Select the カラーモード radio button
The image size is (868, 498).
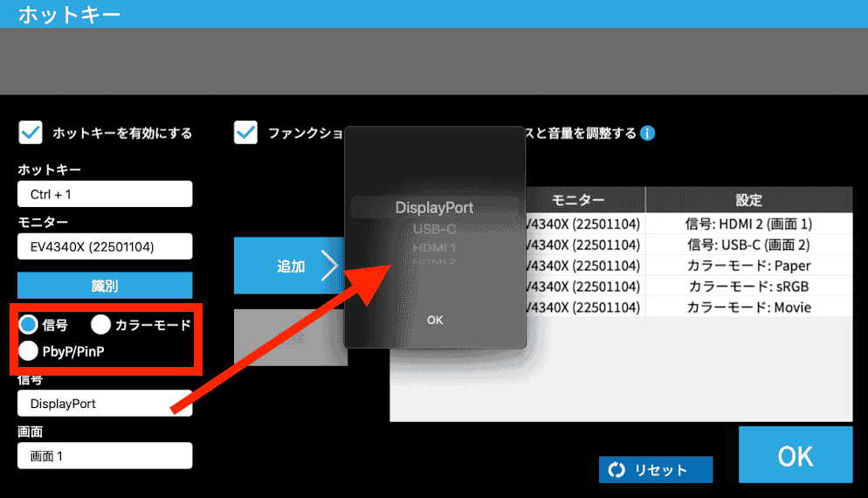100,325
